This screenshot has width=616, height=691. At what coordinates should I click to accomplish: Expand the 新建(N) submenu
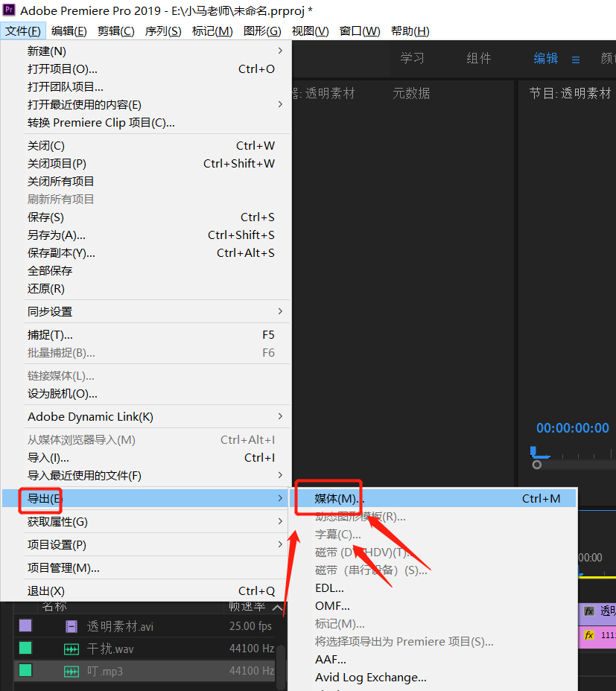click(x=146, y=51)
